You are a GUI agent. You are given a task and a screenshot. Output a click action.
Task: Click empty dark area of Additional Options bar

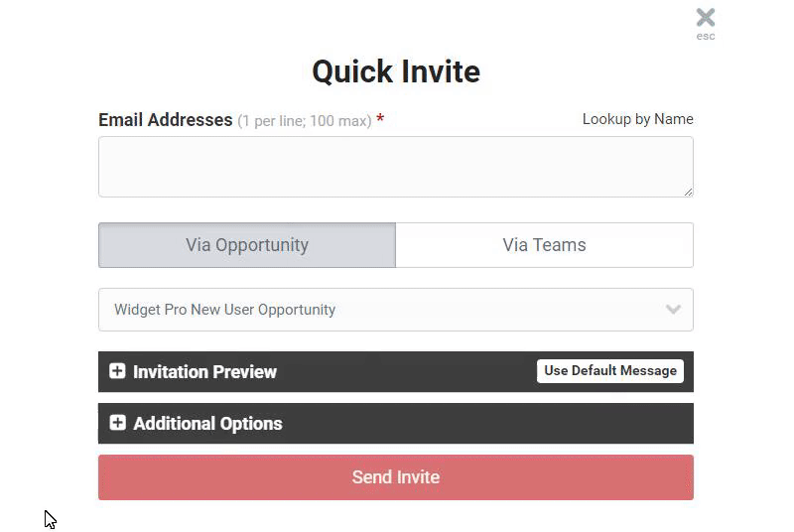(486, 424)
